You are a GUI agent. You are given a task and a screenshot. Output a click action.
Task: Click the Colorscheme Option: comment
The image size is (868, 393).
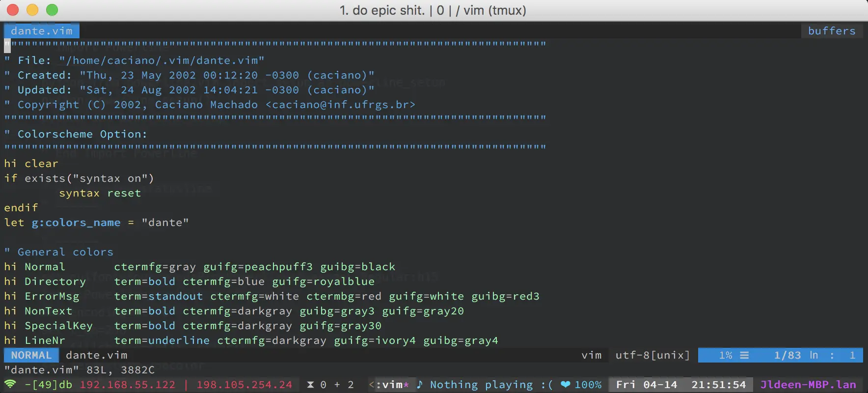(x=76, y=134)
